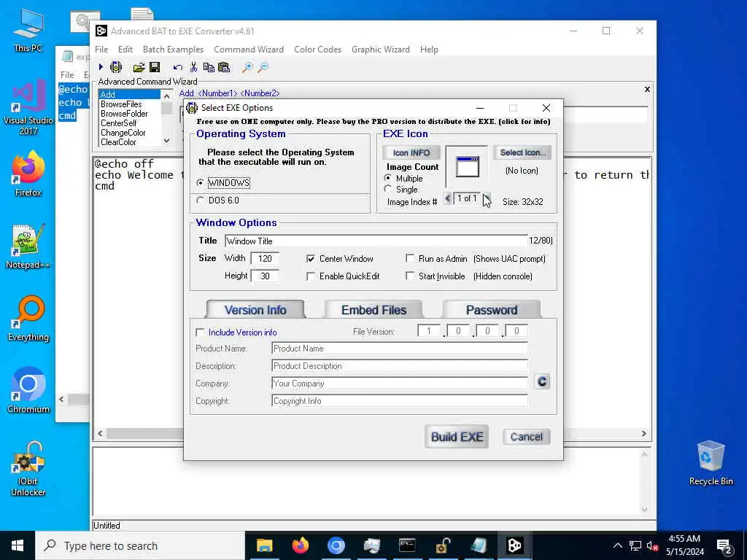
Task: Click the BAT to EXE Converter taskbar icon
Action: pyautogui.click(x=514, y=545)
